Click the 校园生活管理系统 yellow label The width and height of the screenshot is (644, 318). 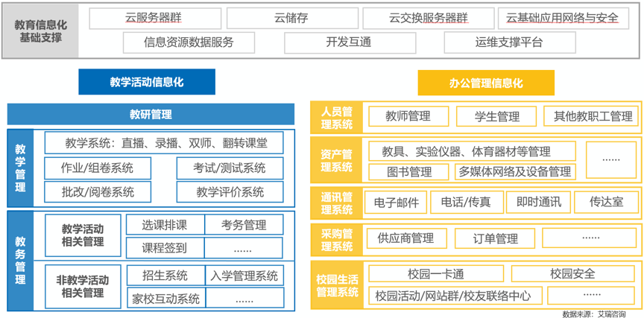click(336, 286)
